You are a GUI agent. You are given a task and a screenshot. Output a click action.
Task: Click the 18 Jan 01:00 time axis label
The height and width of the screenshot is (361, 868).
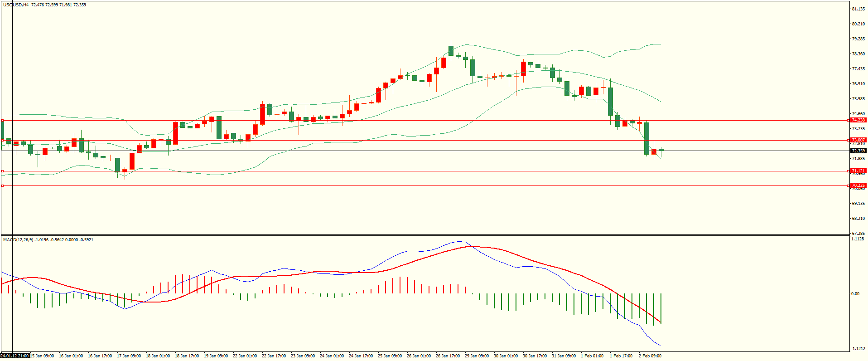click(158, 356)
